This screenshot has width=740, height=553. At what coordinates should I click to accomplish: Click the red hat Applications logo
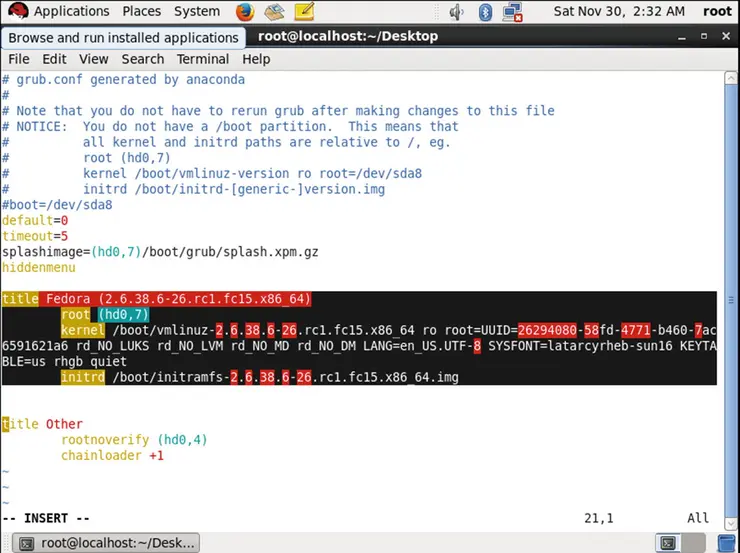16,12
